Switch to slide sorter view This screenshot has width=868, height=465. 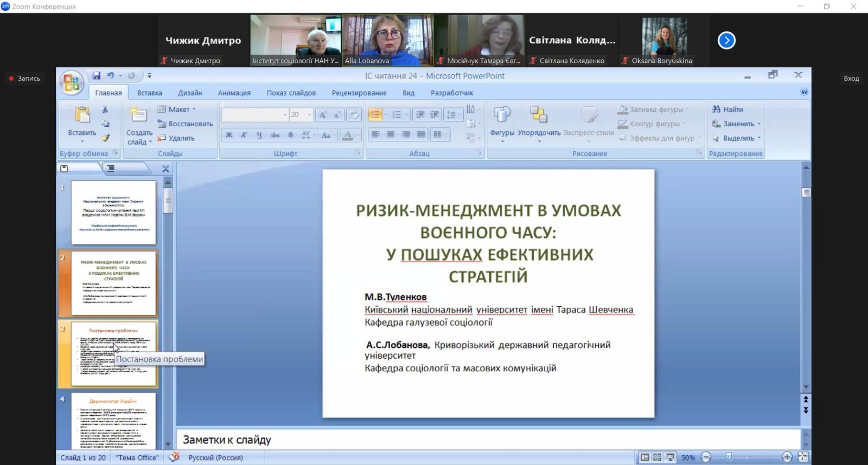click(657, 457)
